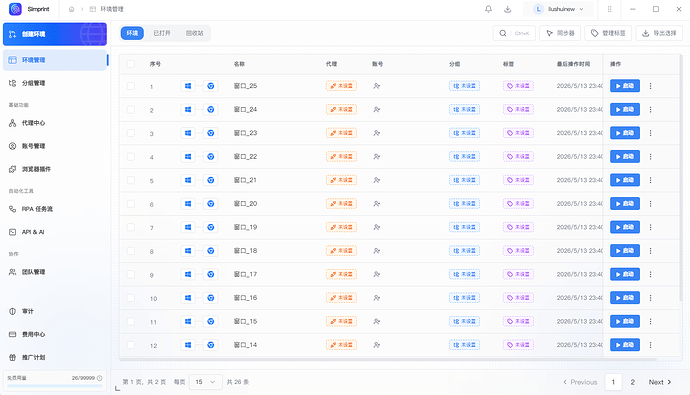
Task: Click the free usage progress bar
Action: pos(55,386)
